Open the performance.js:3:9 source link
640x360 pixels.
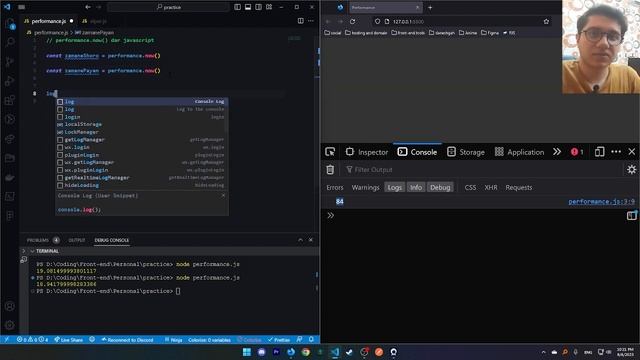coord(601,201)
